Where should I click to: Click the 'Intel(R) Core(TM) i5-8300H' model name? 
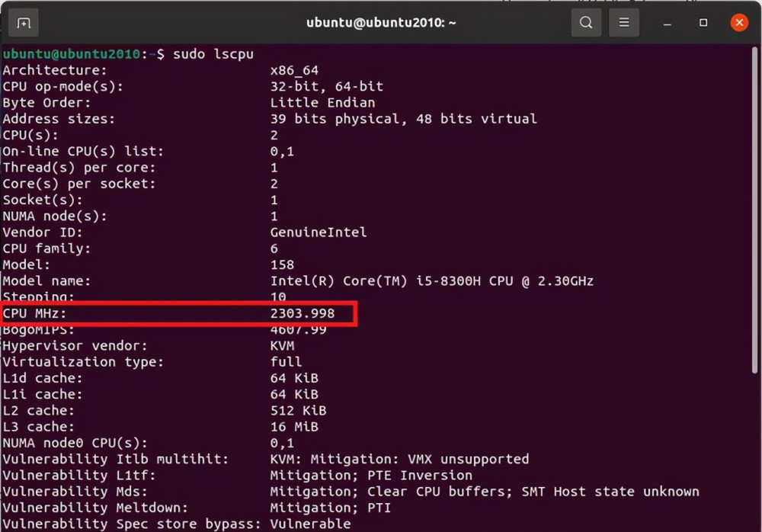point(375,281)
